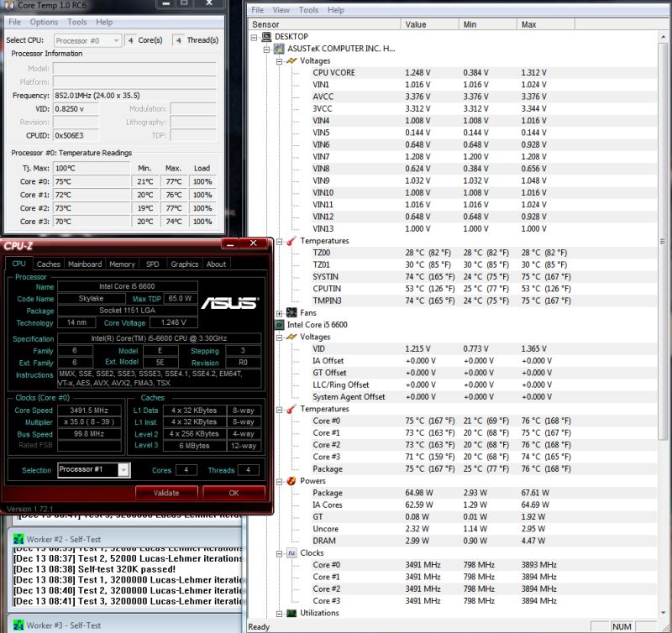Expand the Fans group
The height and width of the screenshot is (633, 672).
[x=280, y=314]
